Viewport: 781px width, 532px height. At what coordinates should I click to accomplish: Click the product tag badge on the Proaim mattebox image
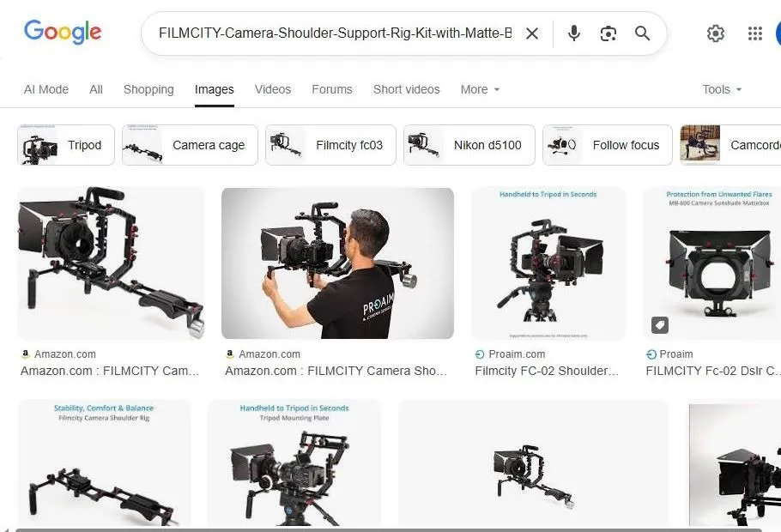(x=659, y=324)
